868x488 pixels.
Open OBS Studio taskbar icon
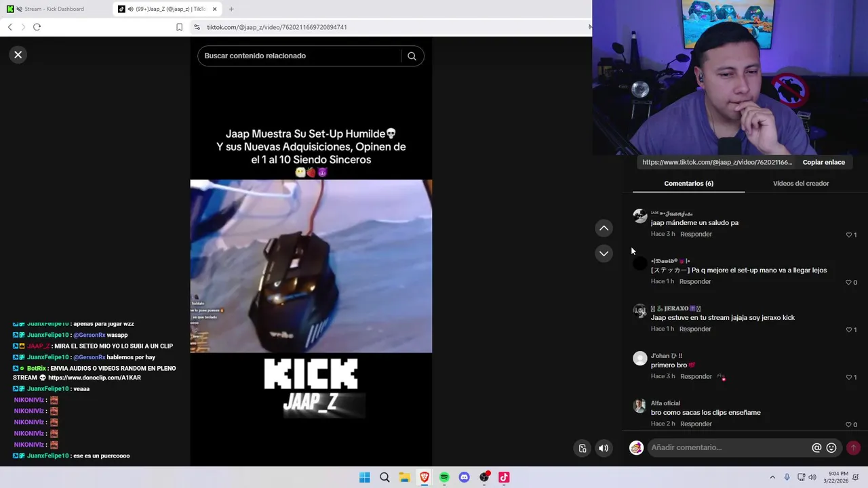click(484, 477)
